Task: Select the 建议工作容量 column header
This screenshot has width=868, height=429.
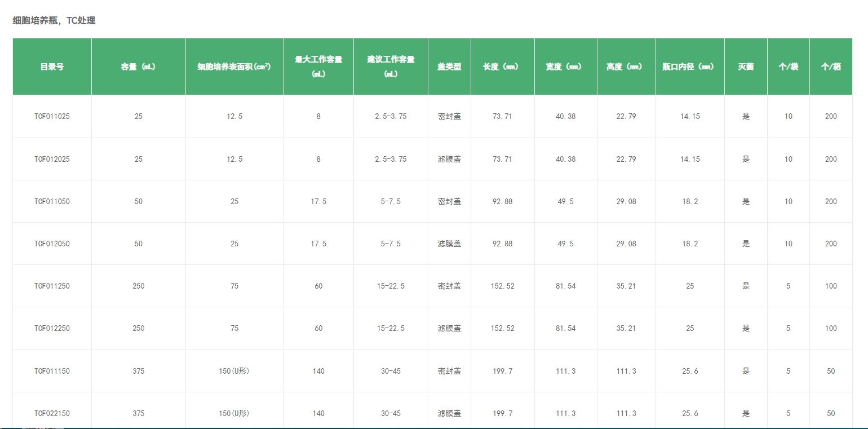Action: (391, 66)
